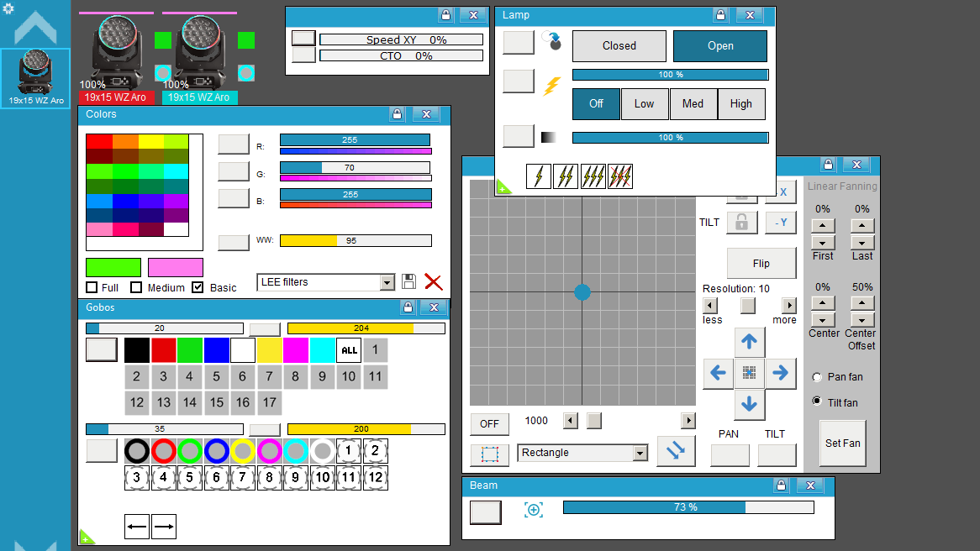Lock the Gobos panel

(x=408, y=307)
